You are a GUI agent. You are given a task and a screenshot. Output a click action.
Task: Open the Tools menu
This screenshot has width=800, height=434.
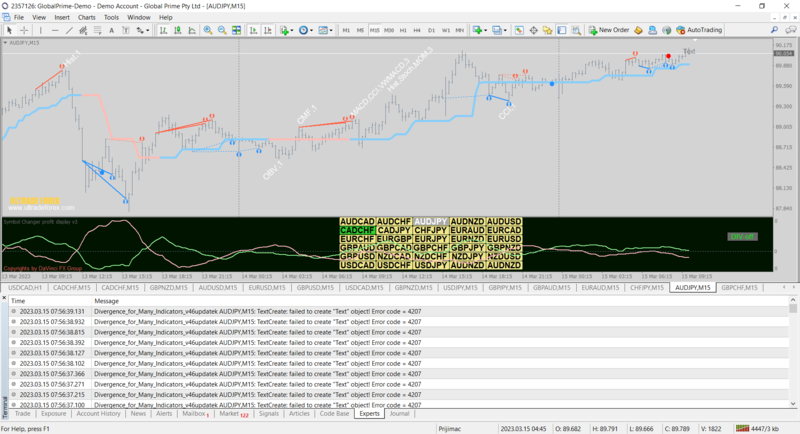111,17
